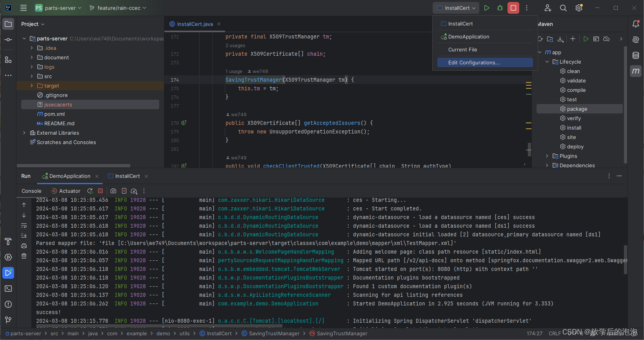
Task: Expand the src folder
Action: [32, 76]
